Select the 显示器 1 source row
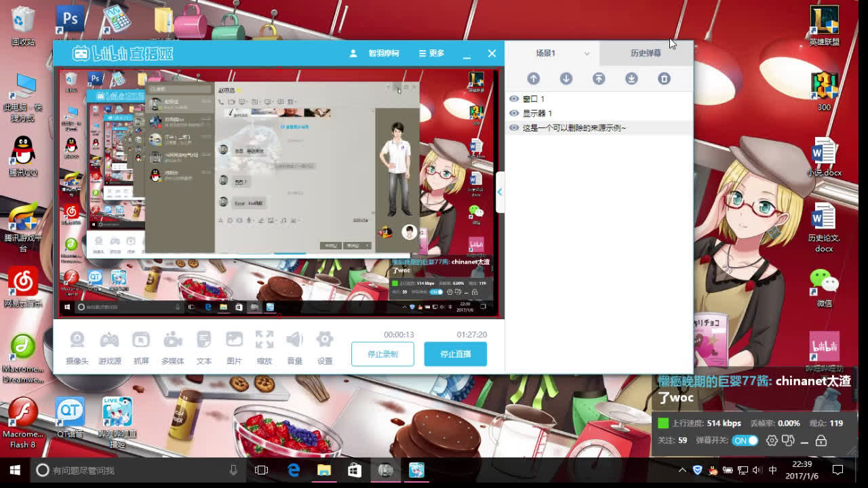This screenshot has width=868, height=488. [599, 113]
